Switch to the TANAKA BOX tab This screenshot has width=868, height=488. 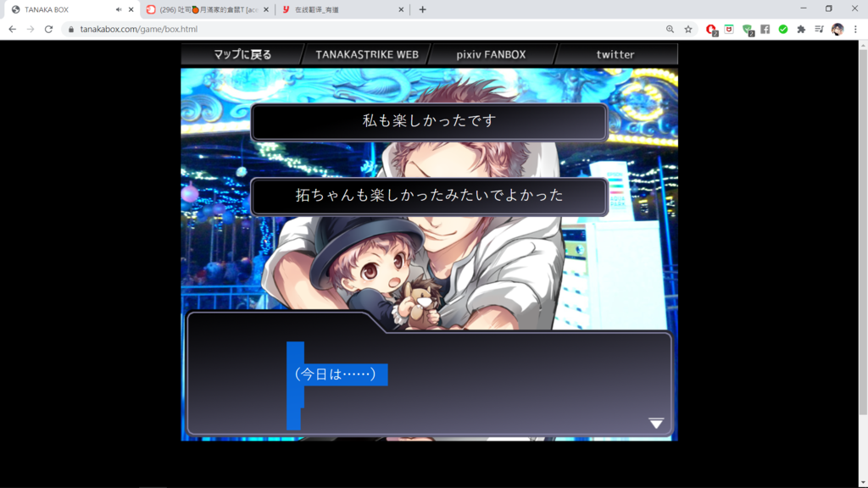point(71,9)
